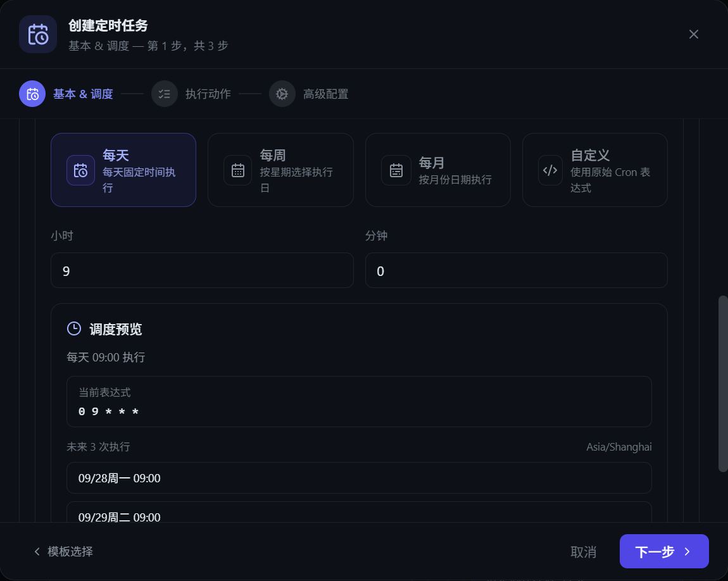This screenshot has width=728, height=581.
Task: Click the calendar icon on 每月 card
Action: pos(396,170)
